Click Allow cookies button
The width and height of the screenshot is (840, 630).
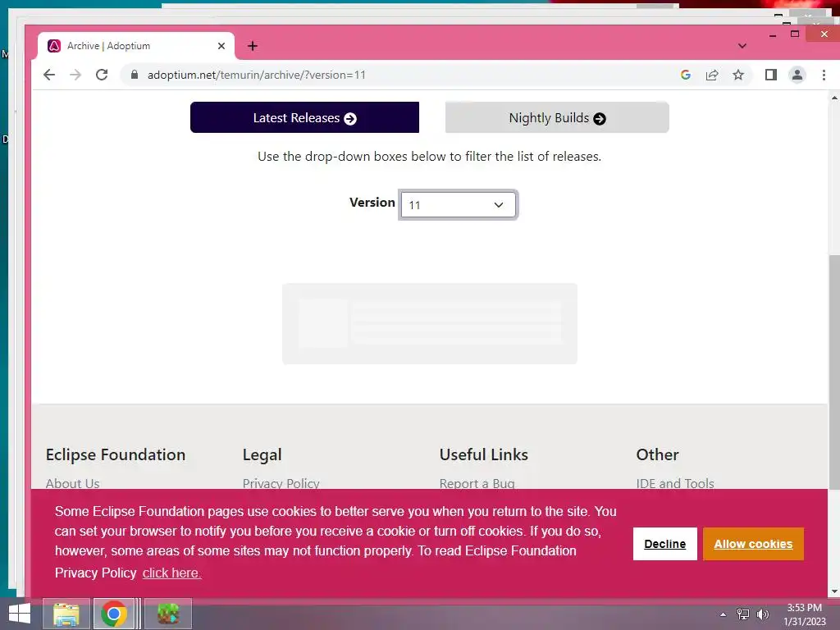(x=753, y=544)
